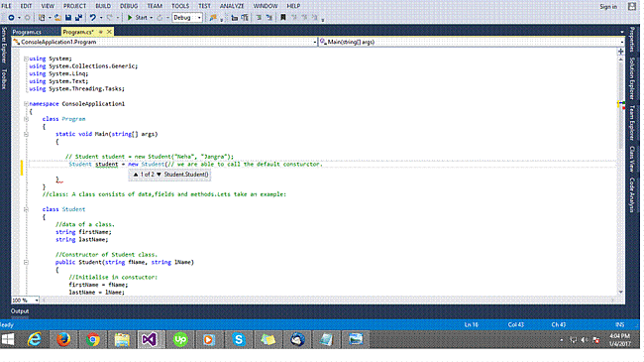Save the current file with the disk icon
This screenshot has height=362, width=644.
[68, 18]
